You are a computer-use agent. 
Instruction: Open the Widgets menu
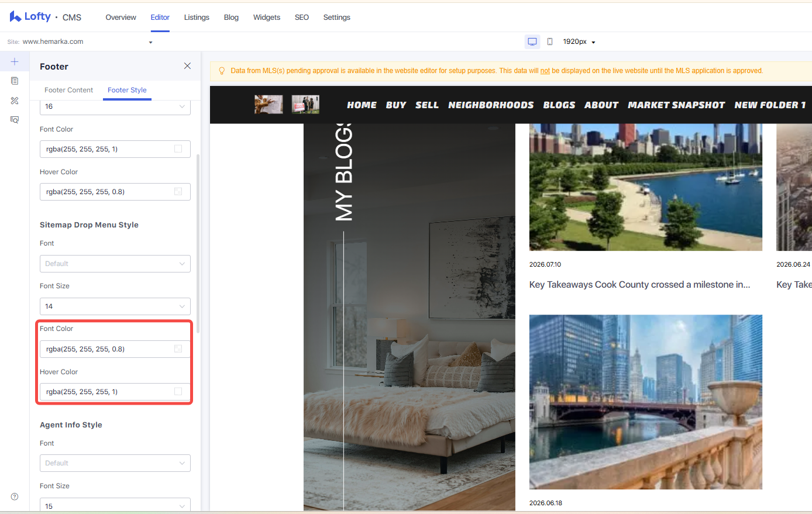267,17
